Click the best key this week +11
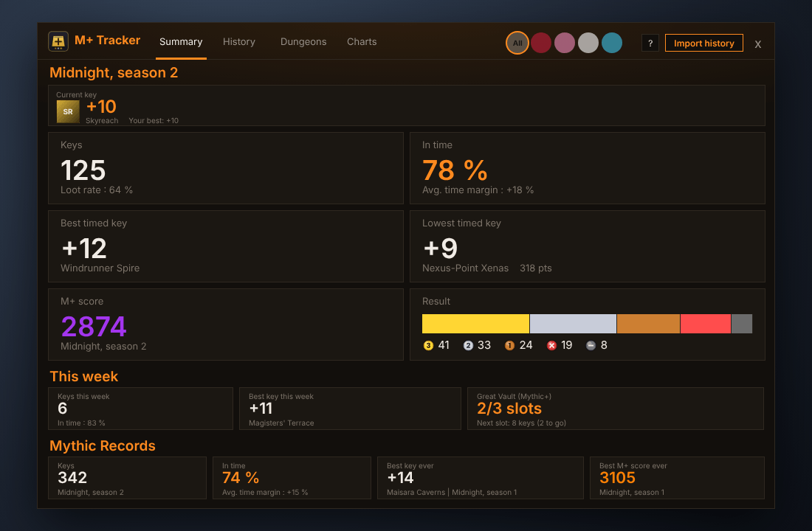The width and height of the screenshot is (812, 531). (x=261, y=409)
